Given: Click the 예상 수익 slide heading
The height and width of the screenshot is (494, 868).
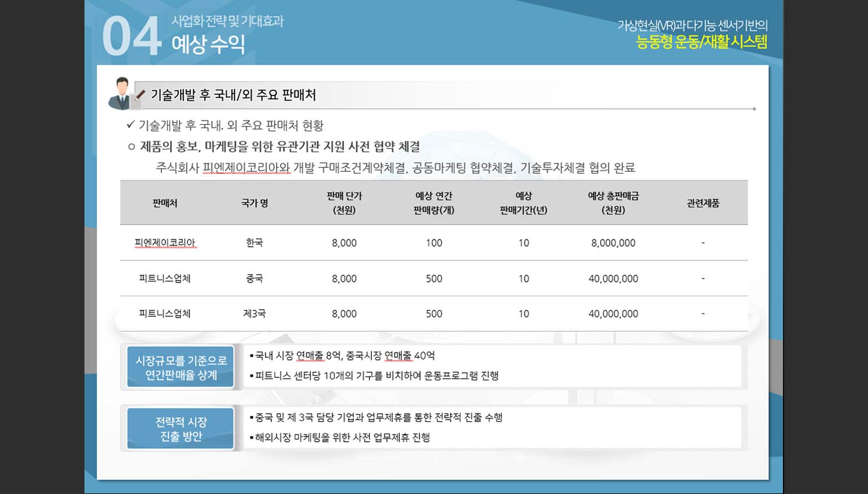Looking at the screenshot, I should tap(208, 44).
